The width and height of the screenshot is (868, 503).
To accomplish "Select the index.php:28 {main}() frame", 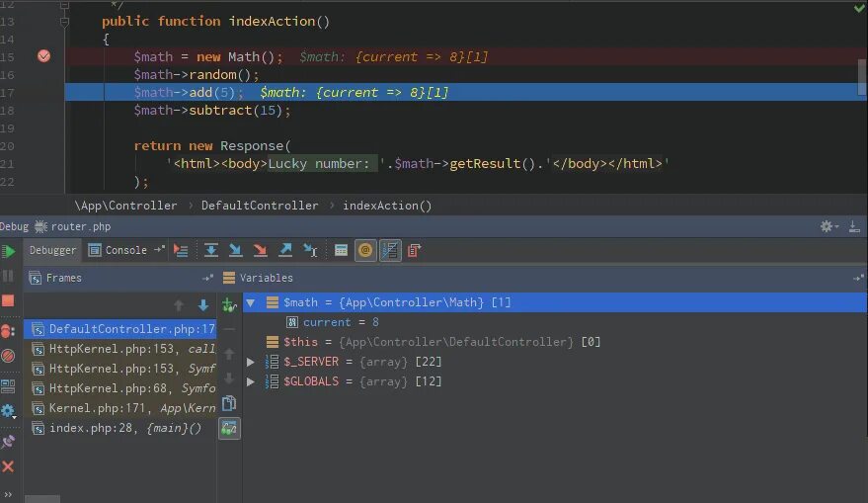I will pyautogui.click(x=120, y=428).
